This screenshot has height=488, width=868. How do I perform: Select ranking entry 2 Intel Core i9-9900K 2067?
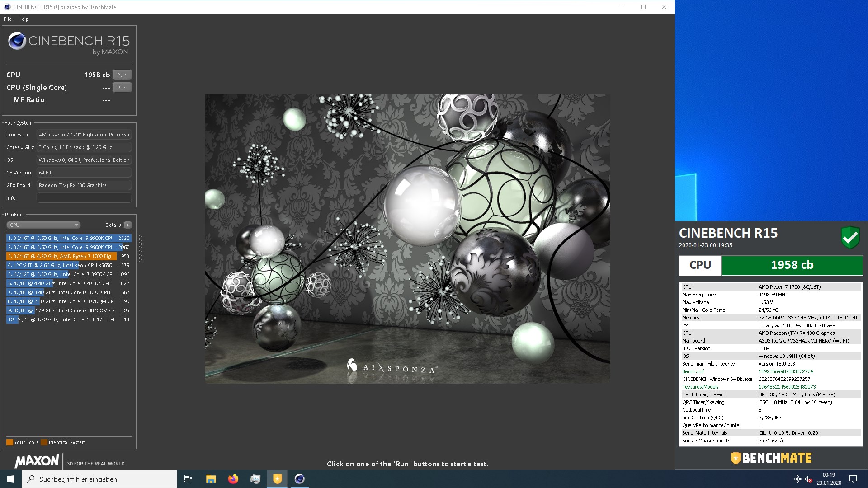tap(69, 247)
